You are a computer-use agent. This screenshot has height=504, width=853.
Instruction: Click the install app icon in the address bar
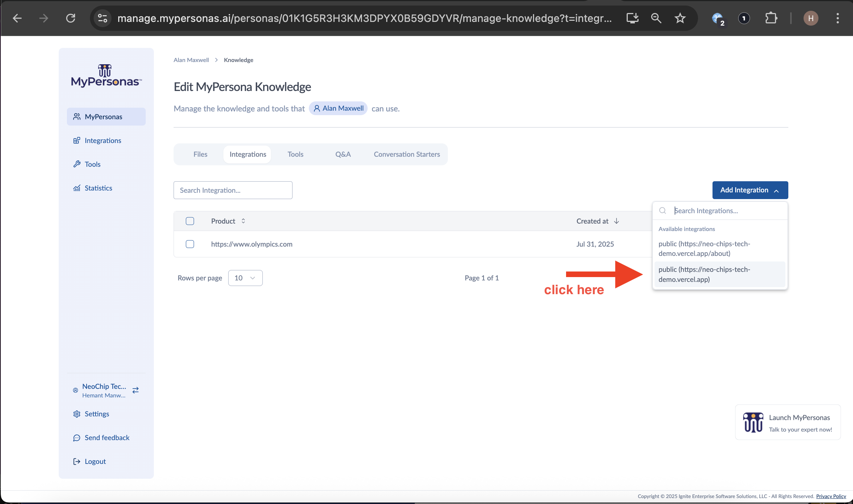[632, 18]
